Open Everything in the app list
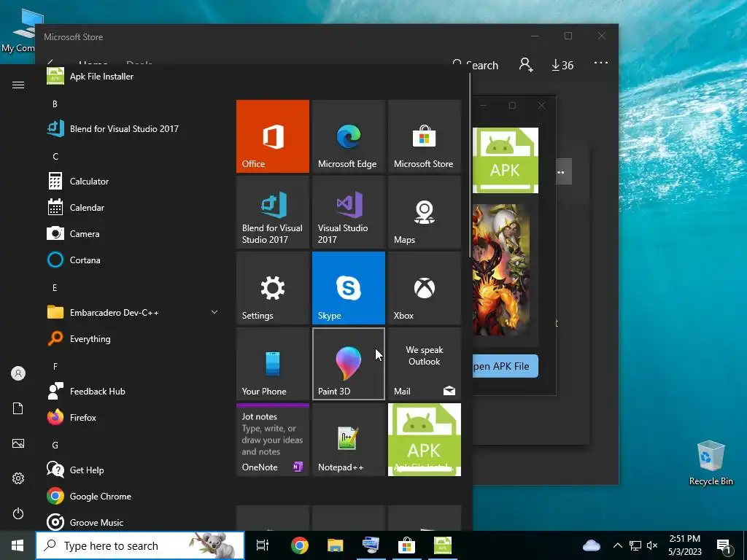The height and width of the screenshot is (560, 747). click(x=135, y=339)
